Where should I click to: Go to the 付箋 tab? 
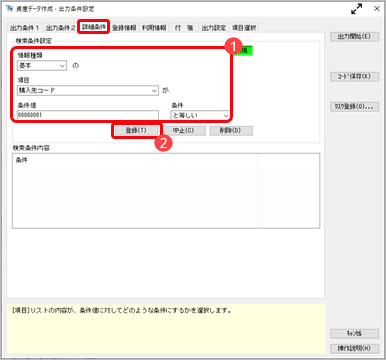click(x=184, y=28)
